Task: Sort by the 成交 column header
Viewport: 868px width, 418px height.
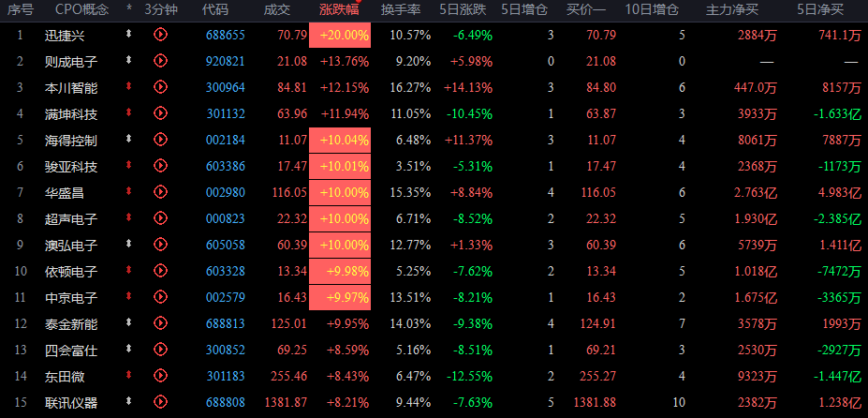Action: pos(277,8)
